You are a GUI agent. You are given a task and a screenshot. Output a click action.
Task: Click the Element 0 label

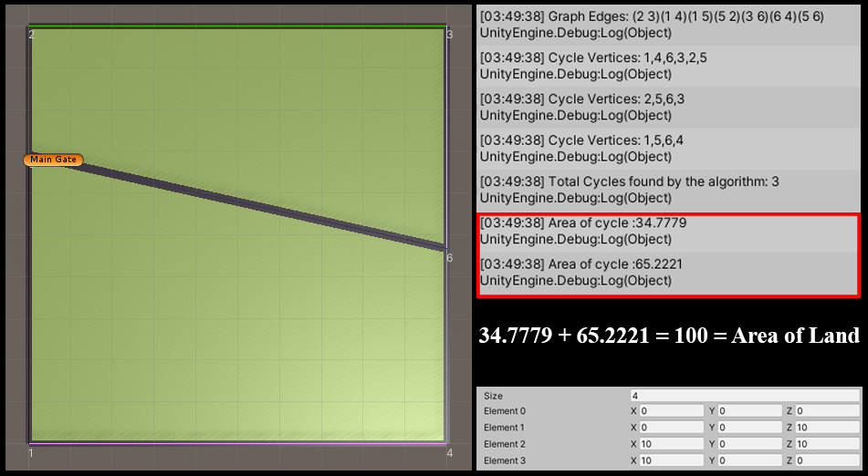pyautogui.click(x=505, y=410)
